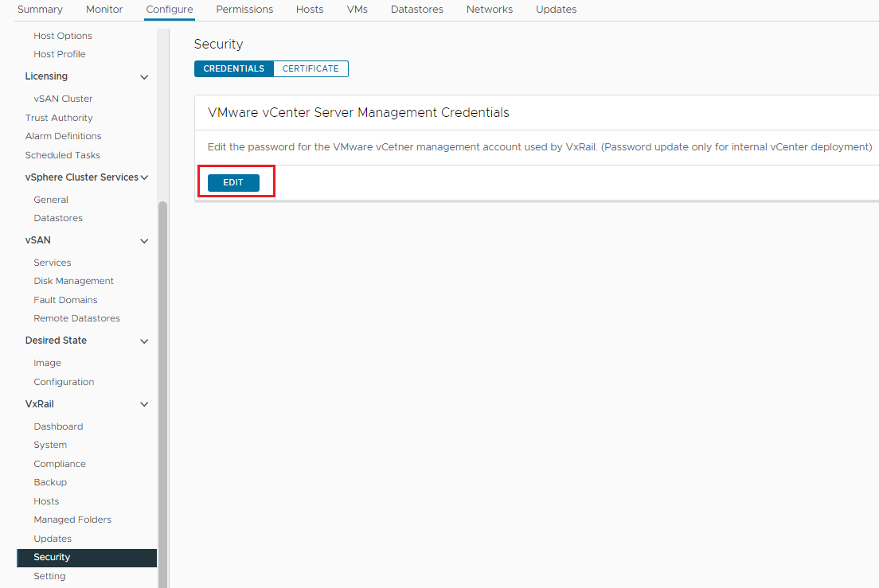The width and height of the screenshot is (879, 588).
Task: Open Alarm Definitions
Action: coord(64,136)
